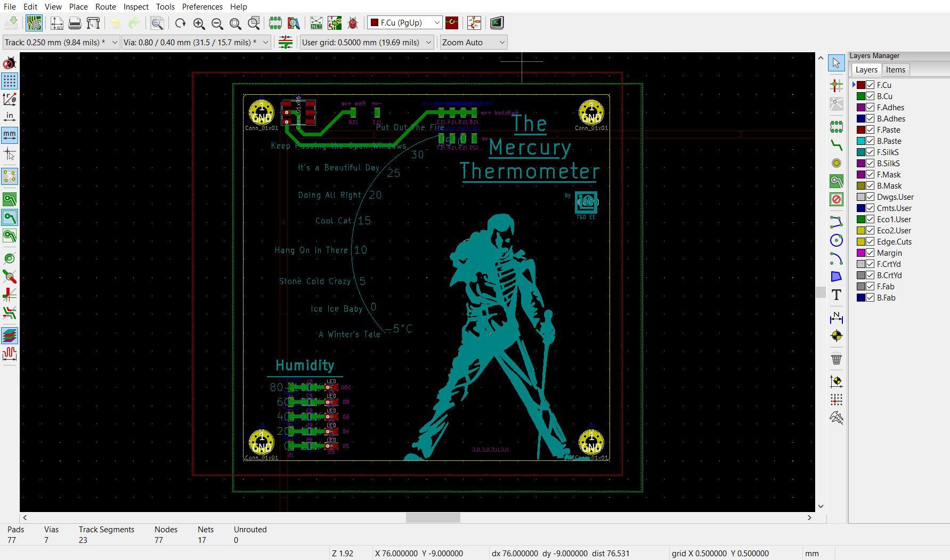This screenshot has height=560, width=950.
Task: Select the Add Text tool
Action: (x=837, y=295)
